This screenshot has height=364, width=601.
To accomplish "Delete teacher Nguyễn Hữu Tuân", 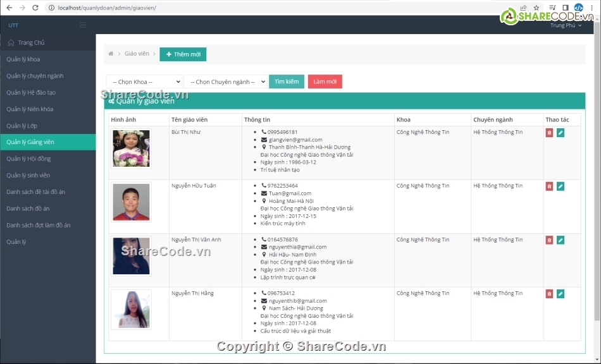I will (549, 186).
